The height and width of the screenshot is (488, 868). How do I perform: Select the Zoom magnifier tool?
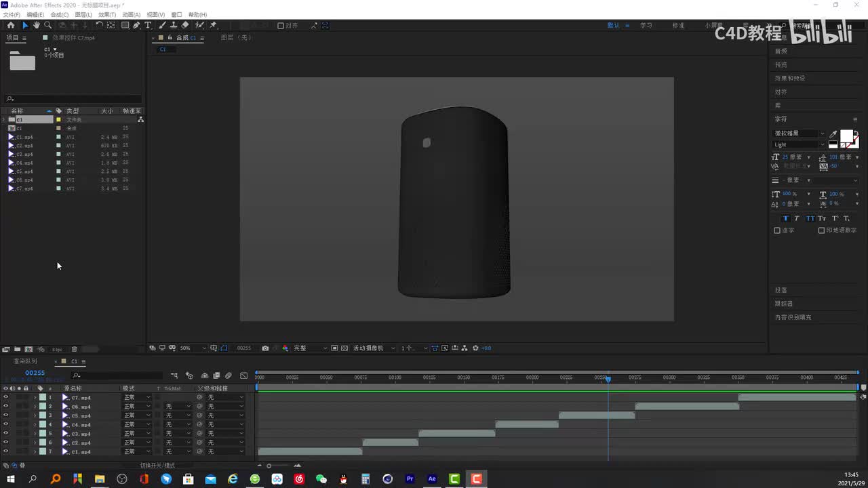(x=47, y=25)
